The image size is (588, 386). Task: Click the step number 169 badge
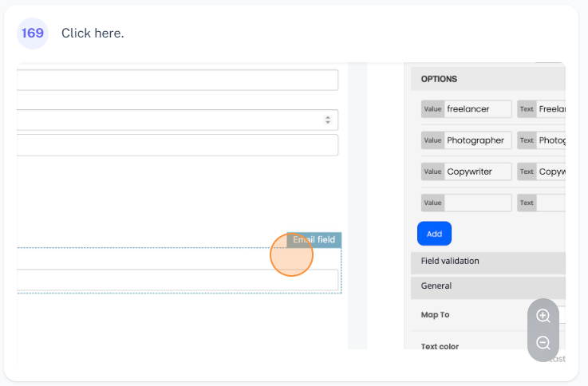click(x=33, y=33)
